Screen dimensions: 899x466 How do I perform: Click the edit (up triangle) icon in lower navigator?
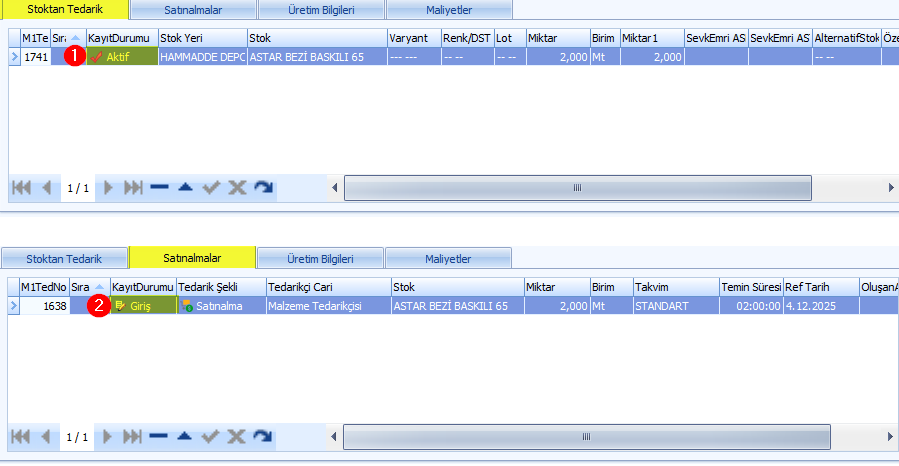tap(185, 437)
